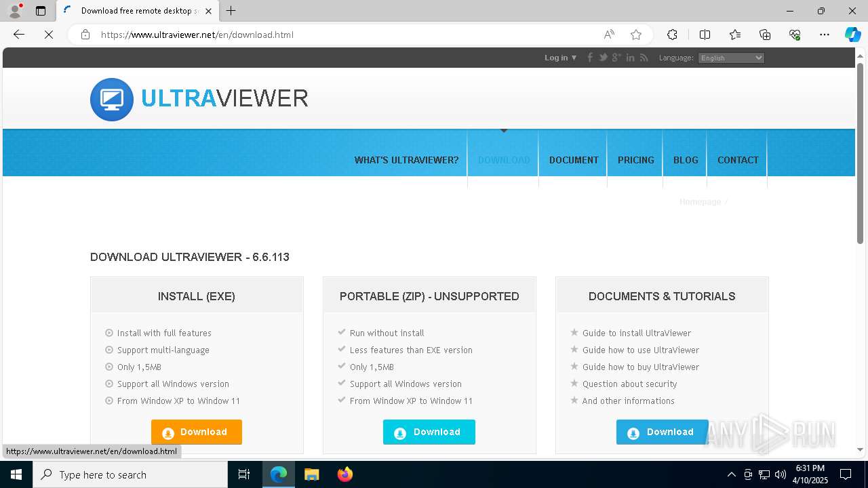Image resolution: width=868 pixels, height=488 pixels.
Task: Open notifications action center
Action: point(846,474)
